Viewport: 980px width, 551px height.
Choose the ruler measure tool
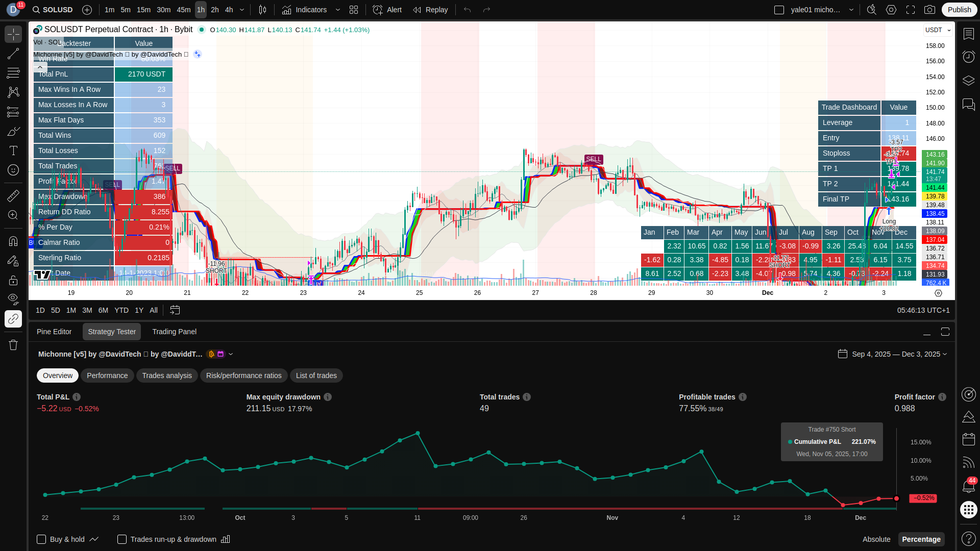point(13,196)
